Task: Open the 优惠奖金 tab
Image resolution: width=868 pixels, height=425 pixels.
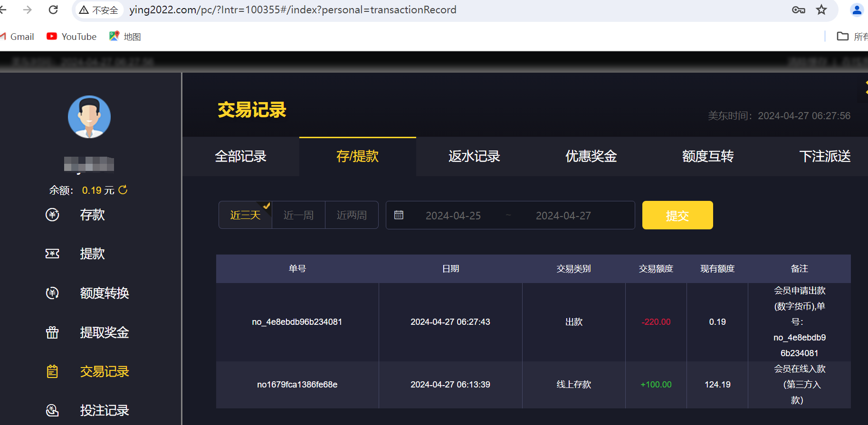Action: pos(591,156)
